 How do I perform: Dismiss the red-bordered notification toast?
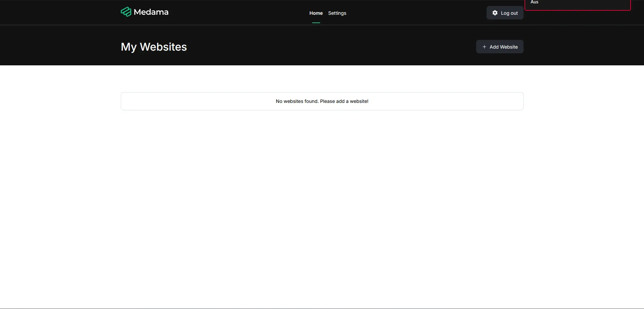click(x=577, y=5)
